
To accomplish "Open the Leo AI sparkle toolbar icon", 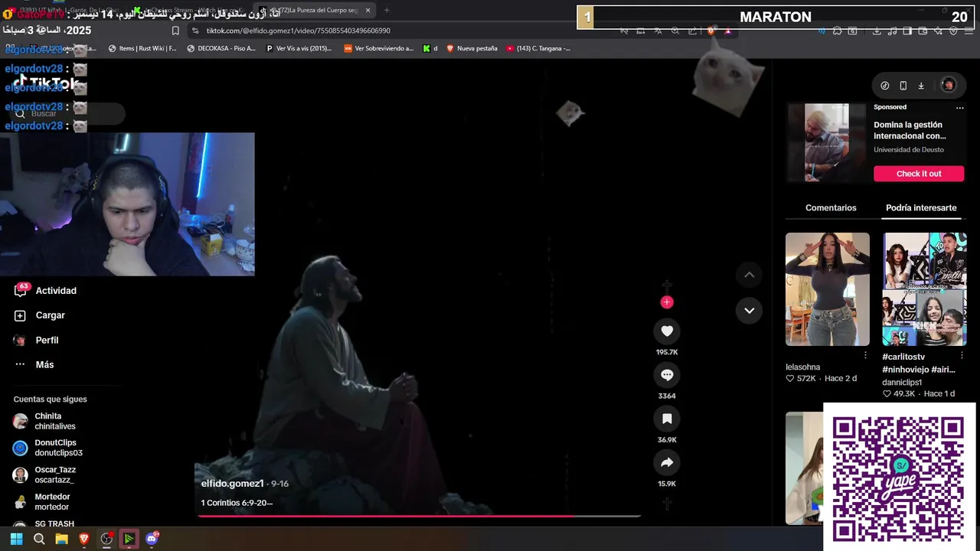I will point(938,31).
